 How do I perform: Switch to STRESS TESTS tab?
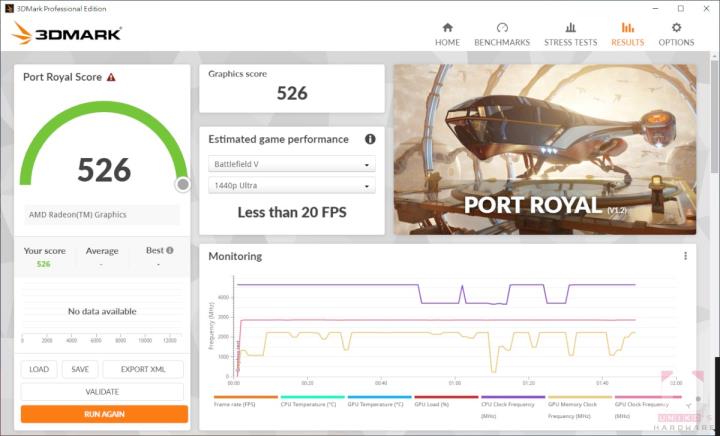570,34
